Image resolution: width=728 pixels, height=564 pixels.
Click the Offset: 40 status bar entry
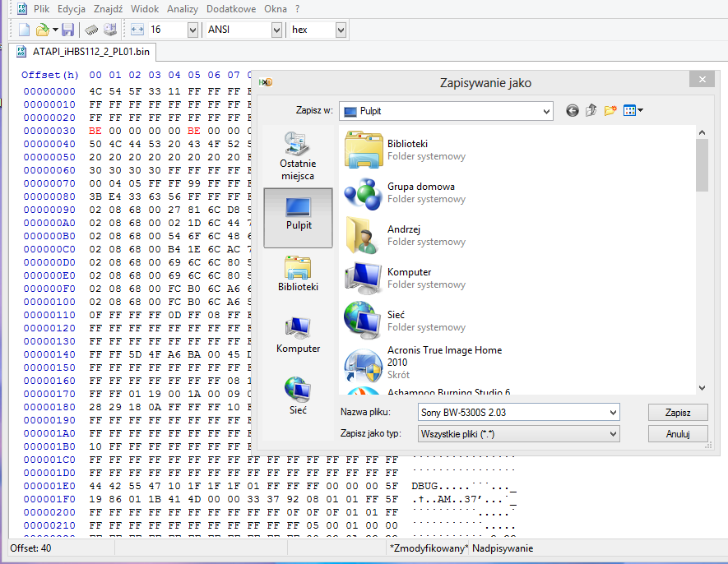click(30, 548)
